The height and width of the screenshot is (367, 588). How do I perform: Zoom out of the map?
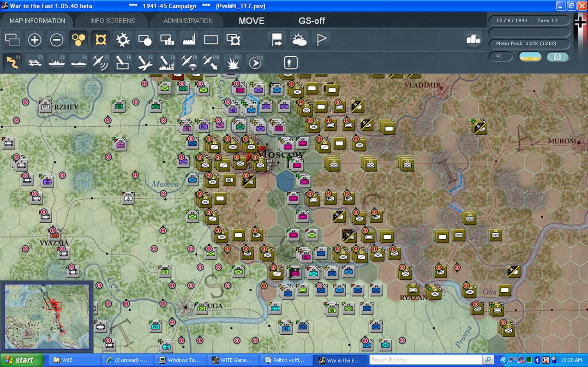pos(57,40)
